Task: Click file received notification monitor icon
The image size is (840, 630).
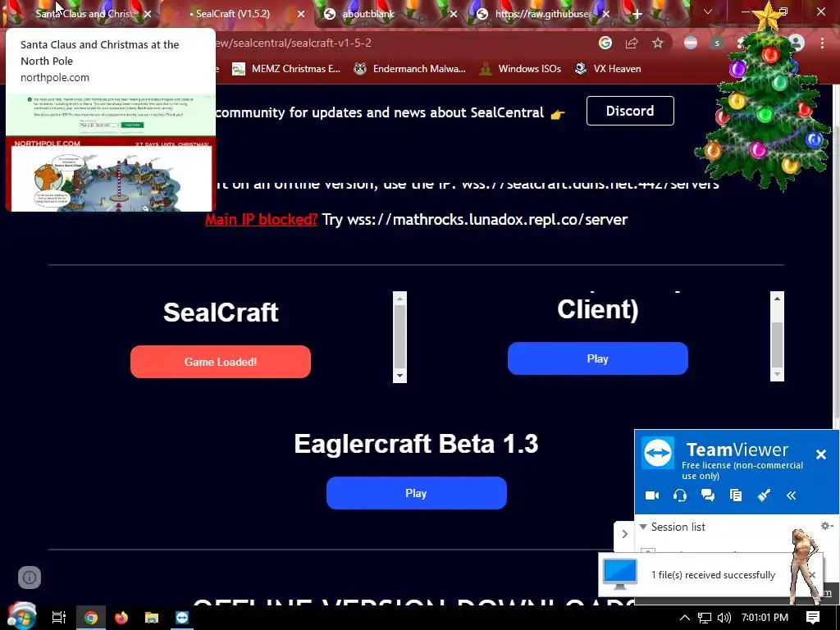Action: (x=620, y=573)
